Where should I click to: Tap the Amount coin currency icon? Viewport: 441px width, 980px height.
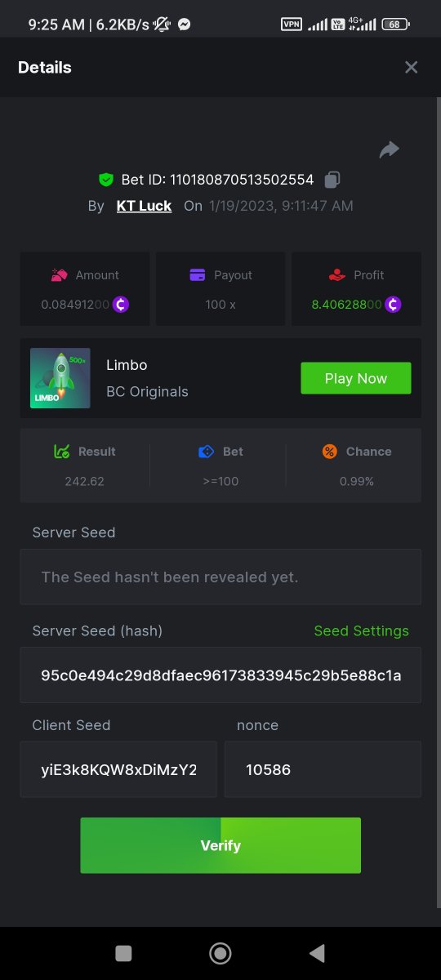(x=120, y=305)
